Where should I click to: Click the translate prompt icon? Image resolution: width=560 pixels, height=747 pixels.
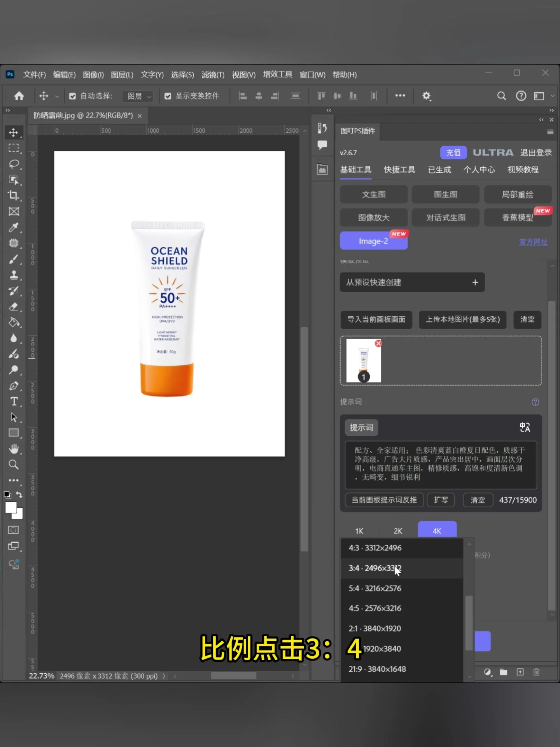pos(525,427)
